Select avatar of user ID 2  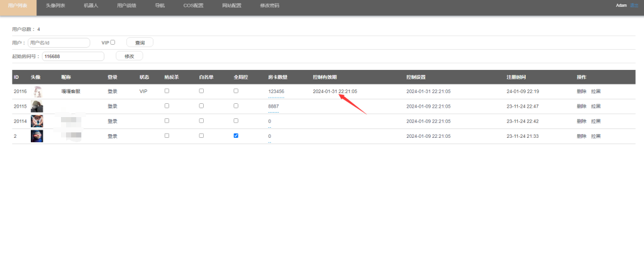click(x=37, y=136)
